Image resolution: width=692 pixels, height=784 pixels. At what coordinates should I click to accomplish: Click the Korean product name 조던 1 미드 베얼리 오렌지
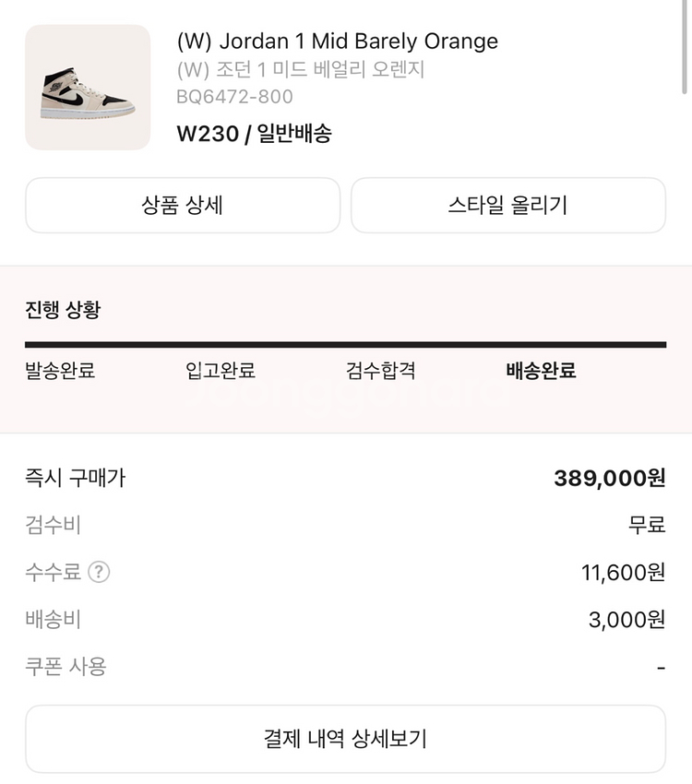(x=300, y=69)
